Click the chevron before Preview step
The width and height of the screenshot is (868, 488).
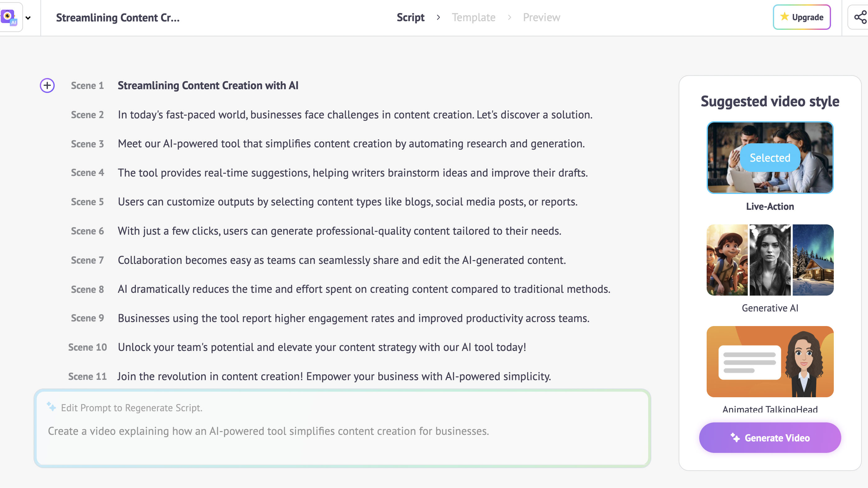tap(510, 17)
